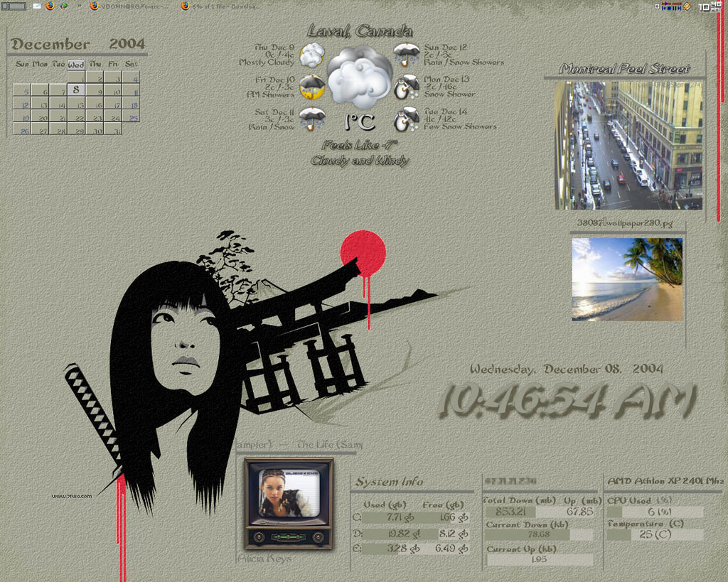Click the 'December 2004' calendar header
The height and width of the screenshot is (582, 728).
[78, 44]
